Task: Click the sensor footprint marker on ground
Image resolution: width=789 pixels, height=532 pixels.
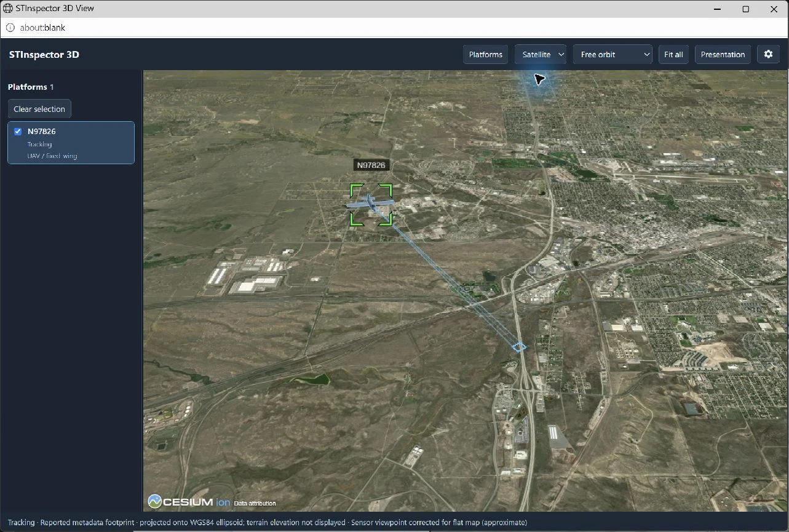Action: tap(520, 347)
